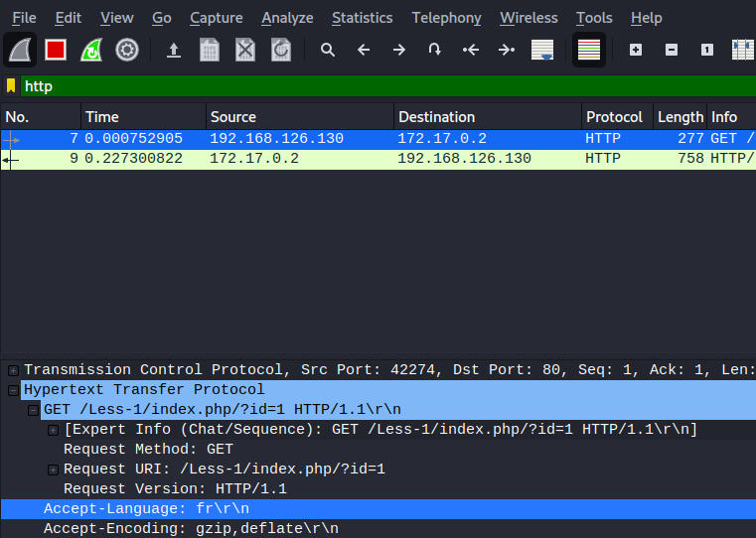Open a capture file with upload arrow icon

(x=174, y=50)
